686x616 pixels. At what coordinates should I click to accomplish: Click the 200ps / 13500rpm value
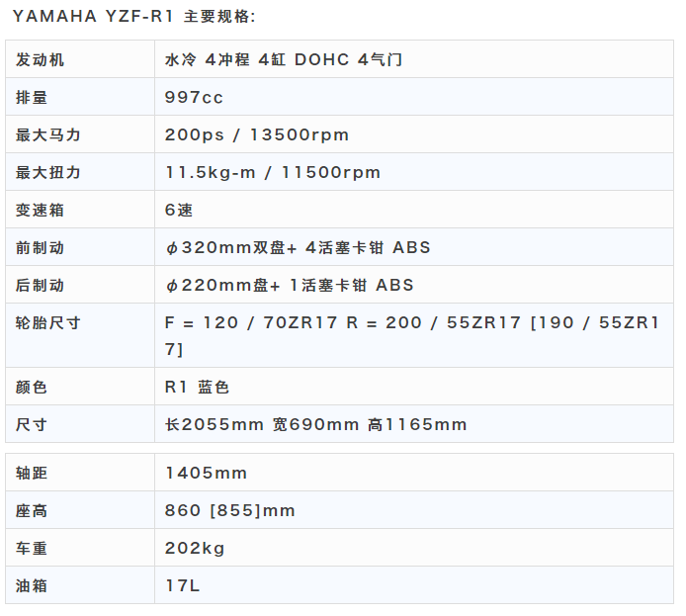click(x=257, y=134)
